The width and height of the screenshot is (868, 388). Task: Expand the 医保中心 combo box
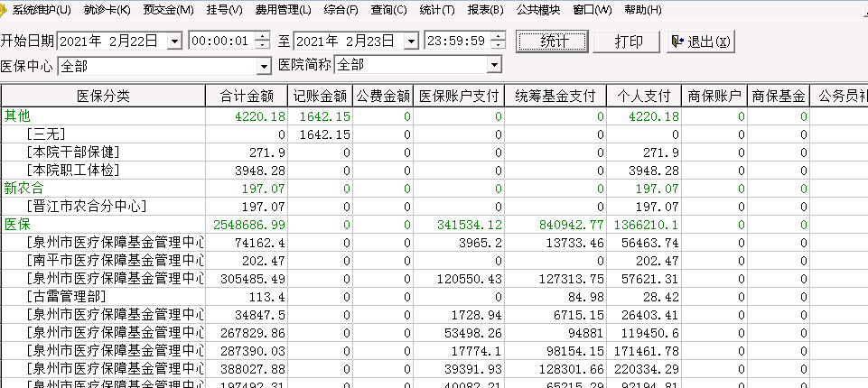pos(264,67)
